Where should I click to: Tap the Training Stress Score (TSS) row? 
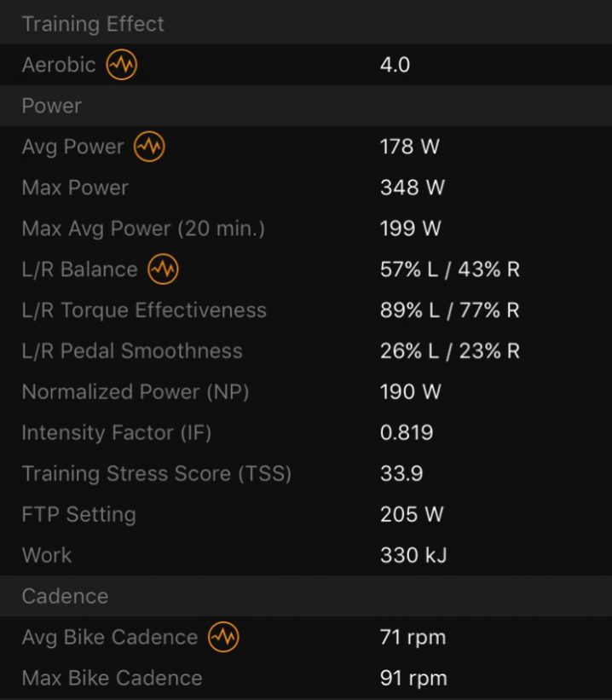pos(306,474)
